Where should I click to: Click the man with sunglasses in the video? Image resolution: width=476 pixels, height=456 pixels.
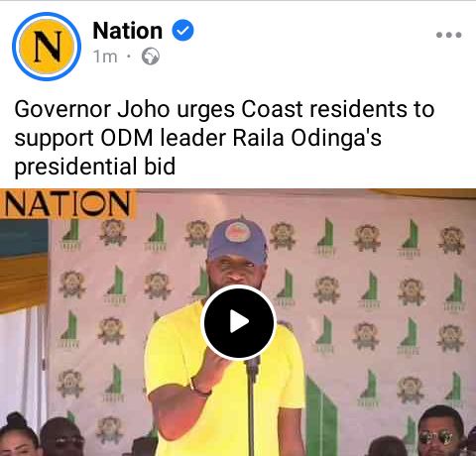click(x=439, y=431)
